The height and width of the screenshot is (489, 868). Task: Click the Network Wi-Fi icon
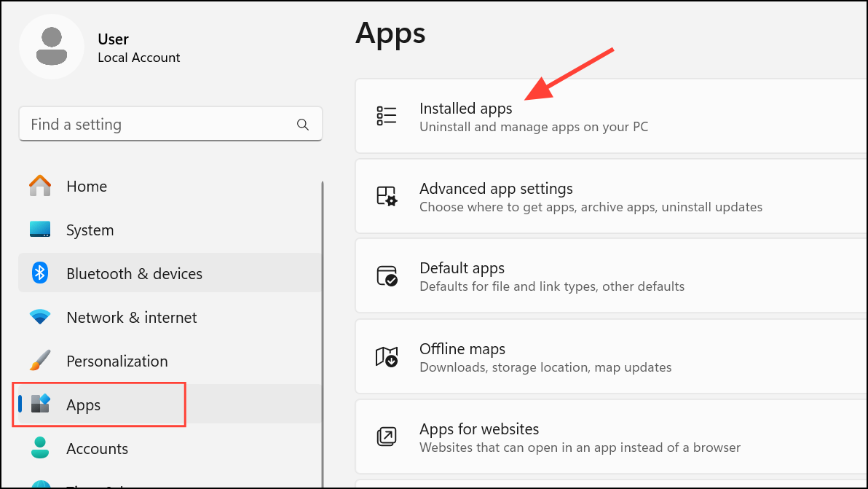click(40, 317)
